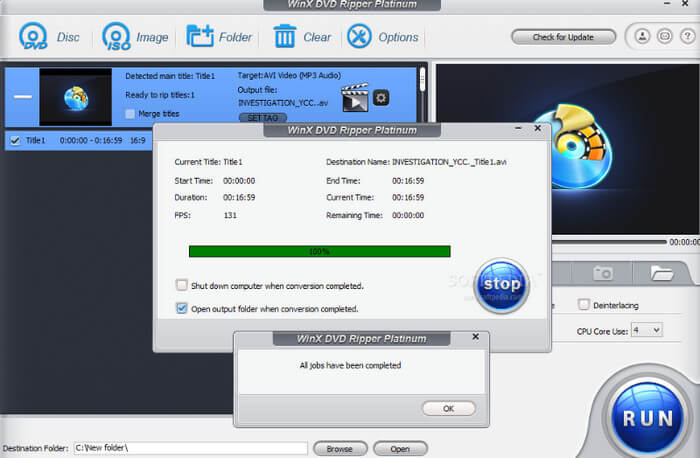Browse for a destination folder
Viewport: 700px width, 458px height.
click(x=340, y=449)
